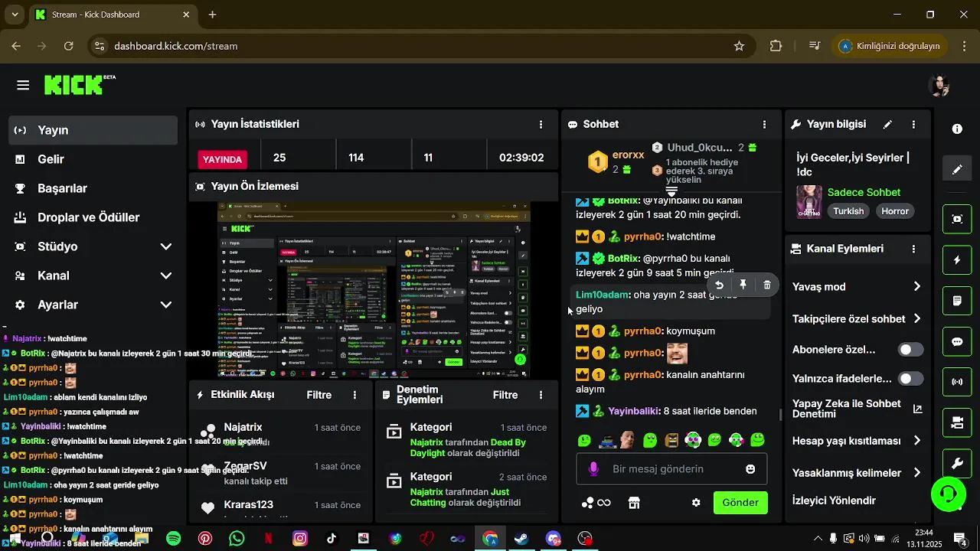Open Yayın bilgisi three-dot menu
Viewport: 980px width, 551px height.
coord(913,124)
